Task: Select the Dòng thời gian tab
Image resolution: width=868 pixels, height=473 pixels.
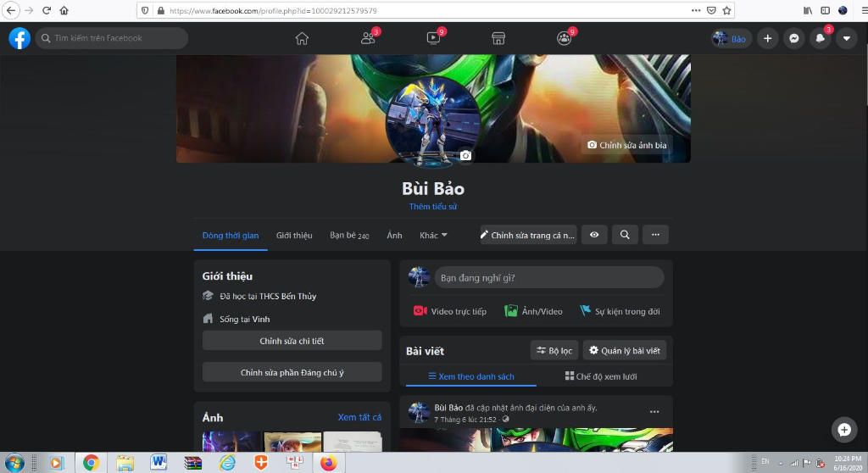Action: pos(231,236)
